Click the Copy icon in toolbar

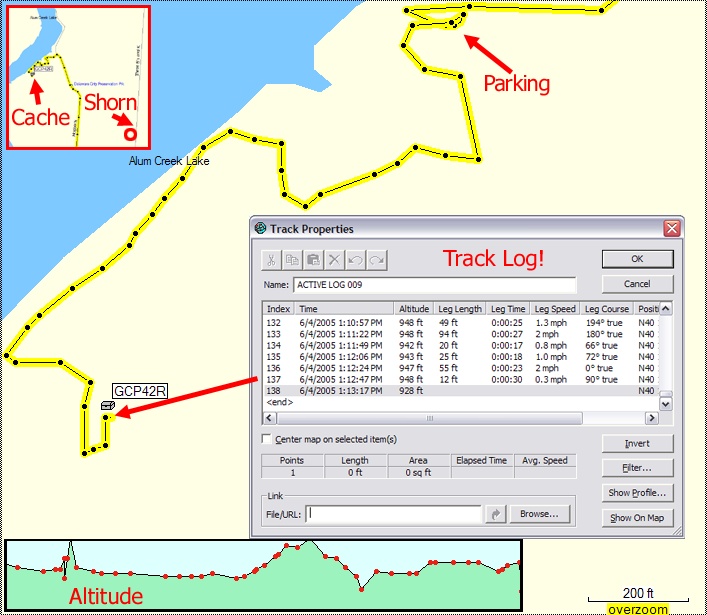click(x=293, y=260)
